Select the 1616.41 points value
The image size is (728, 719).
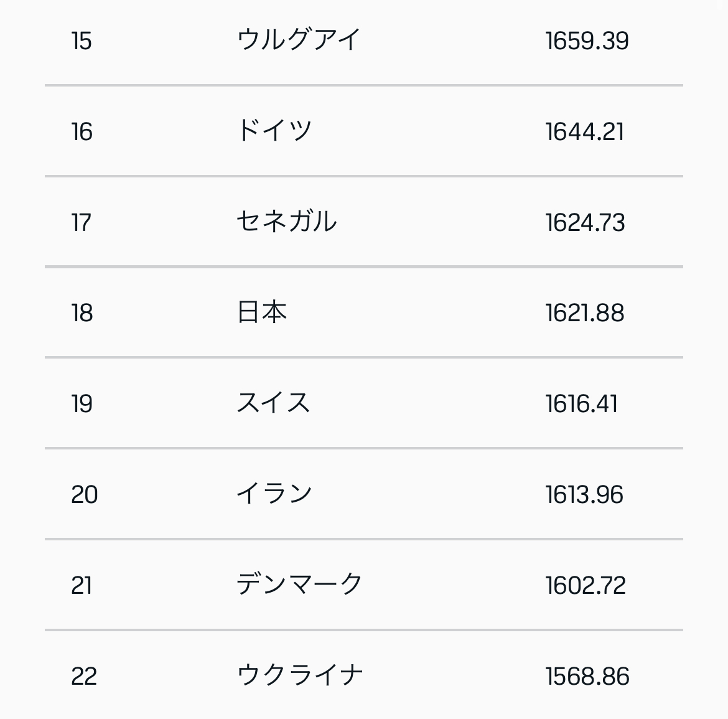point(581,403)
